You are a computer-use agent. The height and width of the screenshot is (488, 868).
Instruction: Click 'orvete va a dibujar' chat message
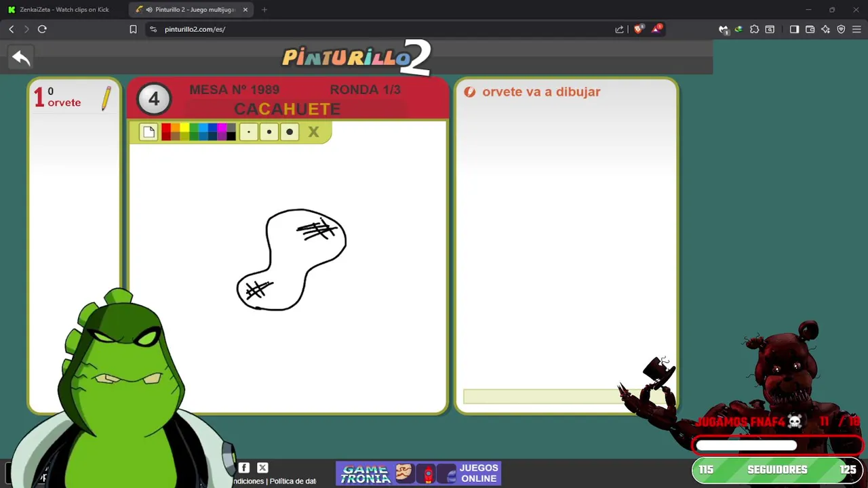coord(541,91)
